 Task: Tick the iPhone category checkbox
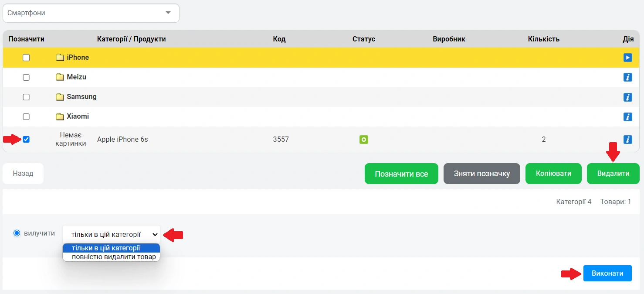(x=26, y=58)
